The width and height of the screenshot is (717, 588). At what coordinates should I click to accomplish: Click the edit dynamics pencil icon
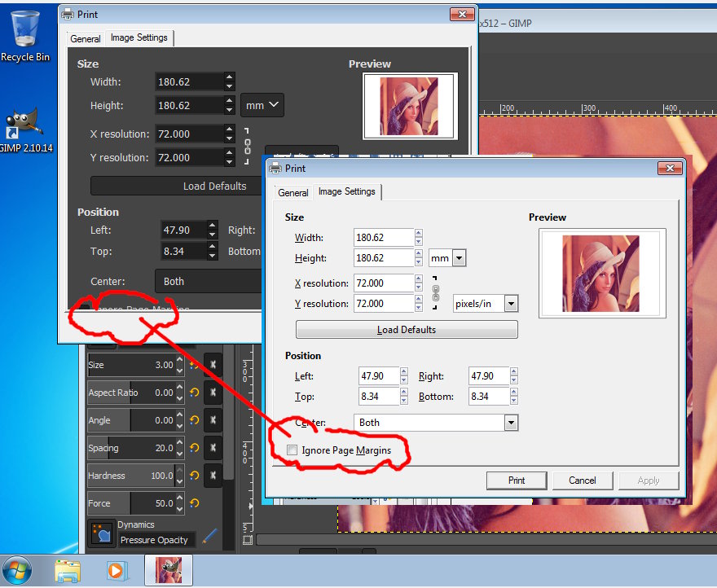click(x=210, y=536)
